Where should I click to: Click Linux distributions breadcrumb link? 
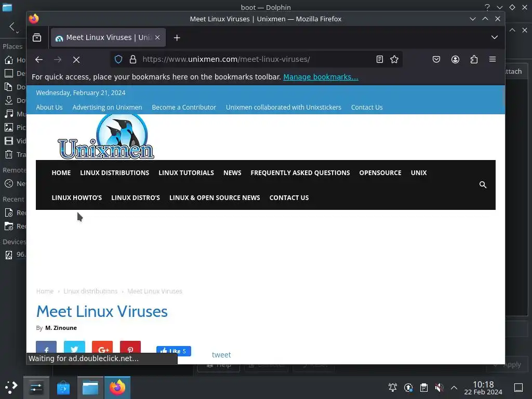90,291
